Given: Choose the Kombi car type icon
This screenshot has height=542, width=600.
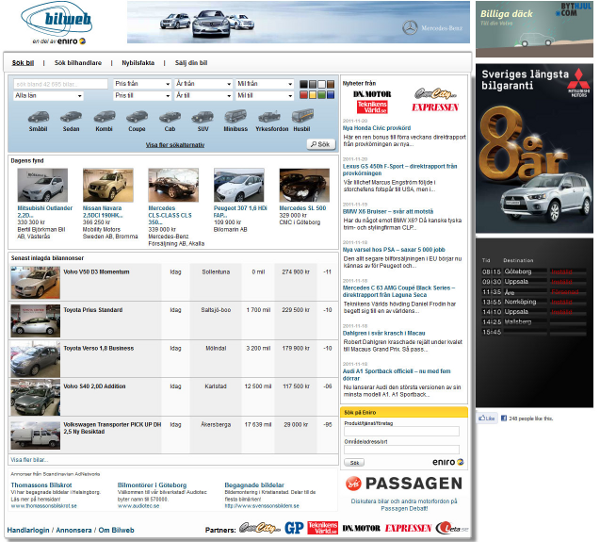Looking at the screenshot, I should point(104,116).
